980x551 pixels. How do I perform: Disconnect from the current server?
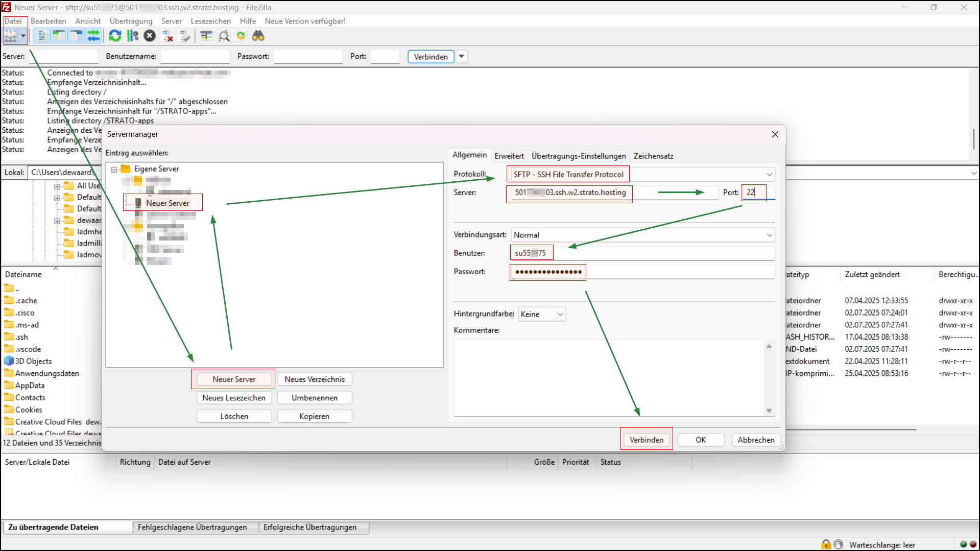(166, 36)
